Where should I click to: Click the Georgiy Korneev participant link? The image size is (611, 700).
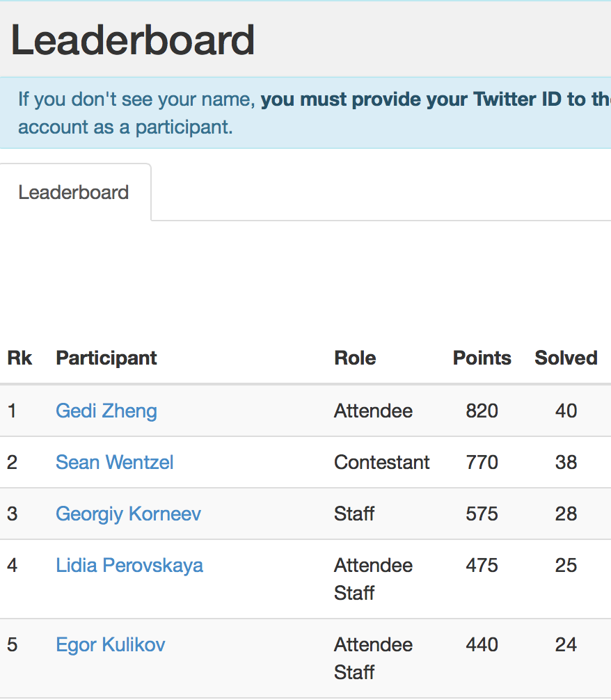pyautogui.click(x=129, y=514)
